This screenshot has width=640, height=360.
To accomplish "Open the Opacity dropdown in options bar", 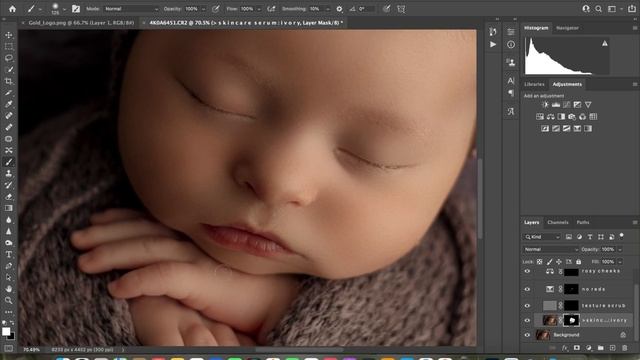I will point(203,9).
